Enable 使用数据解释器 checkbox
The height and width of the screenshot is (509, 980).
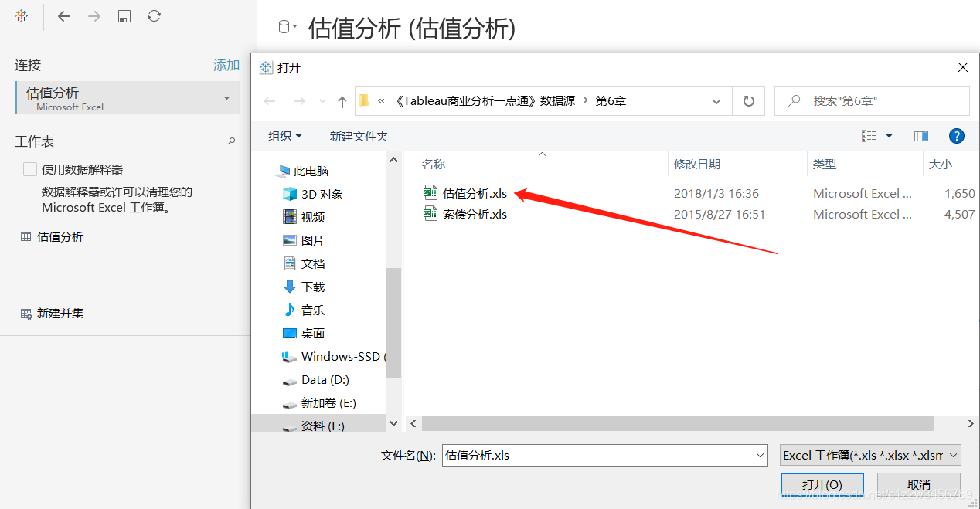click(30, 169)
